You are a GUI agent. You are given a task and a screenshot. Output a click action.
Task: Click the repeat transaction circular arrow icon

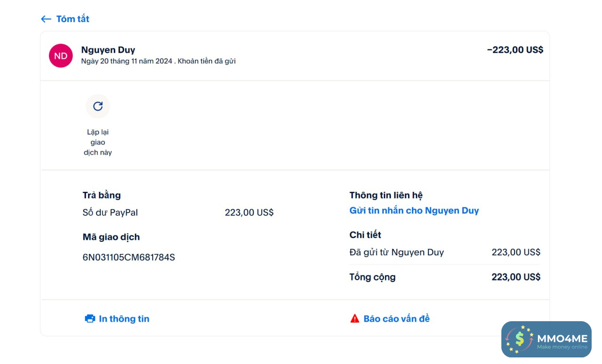(98, 106)
